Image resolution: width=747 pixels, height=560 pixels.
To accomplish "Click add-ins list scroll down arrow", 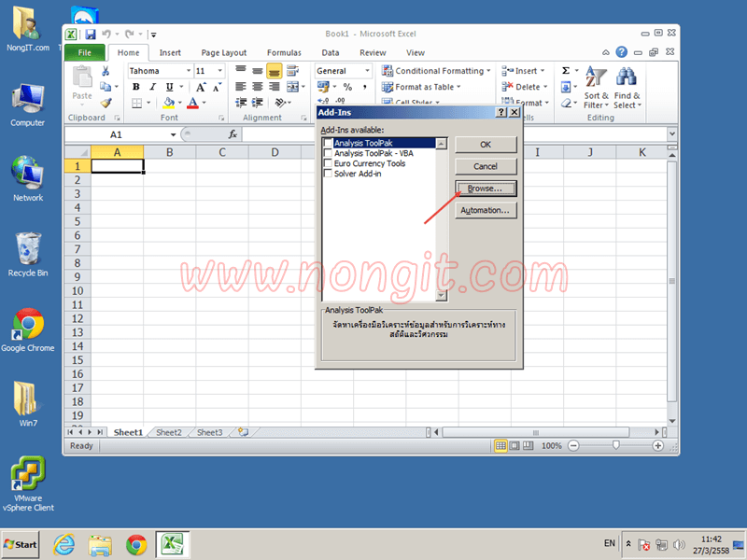I will [x=441, y=296].
